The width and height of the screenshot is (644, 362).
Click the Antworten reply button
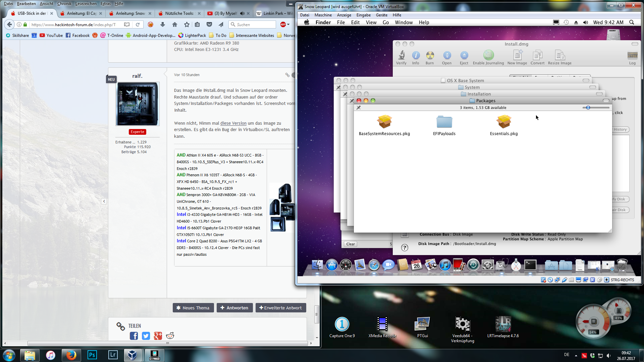(234, 308)
